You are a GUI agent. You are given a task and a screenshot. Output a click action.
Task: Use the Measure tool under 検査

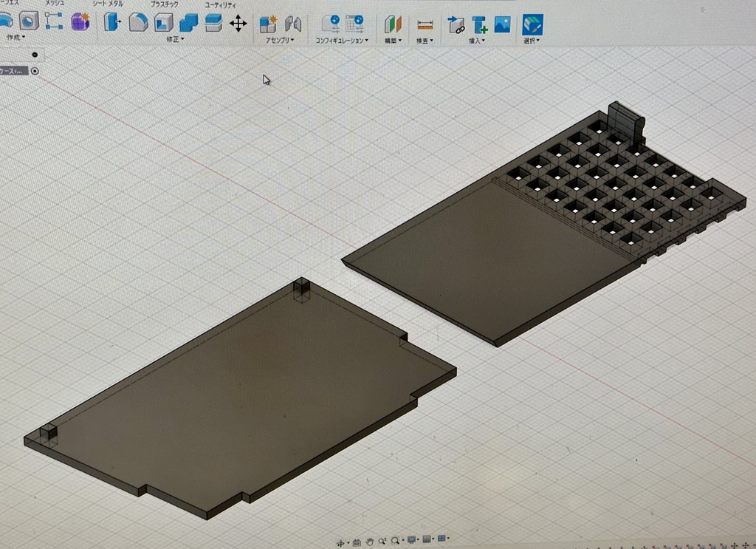pyautogui.click(x=425, y=24)
